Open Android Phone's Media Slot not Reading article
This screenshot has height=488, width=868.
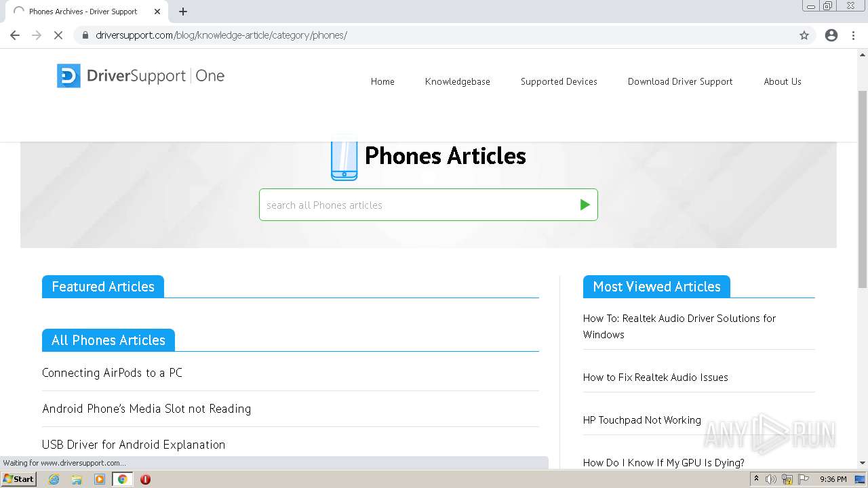(x=146, y=409)
